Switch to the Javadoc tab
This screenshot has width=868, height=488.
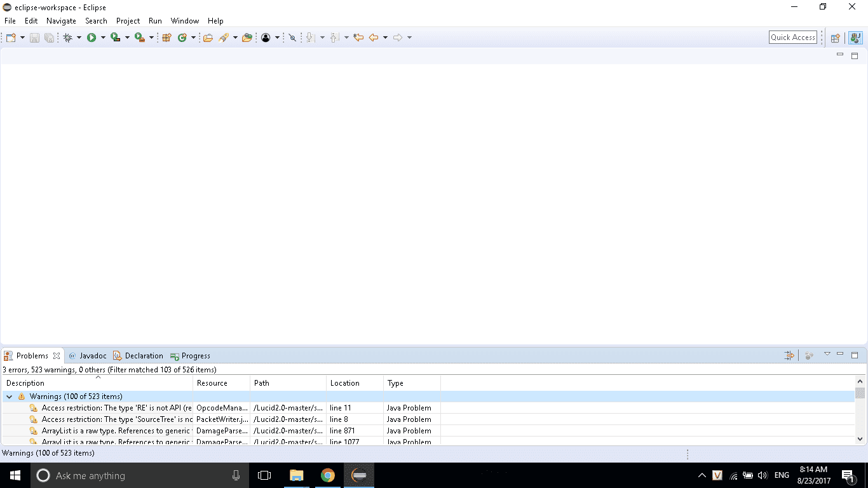pos(88,356)
